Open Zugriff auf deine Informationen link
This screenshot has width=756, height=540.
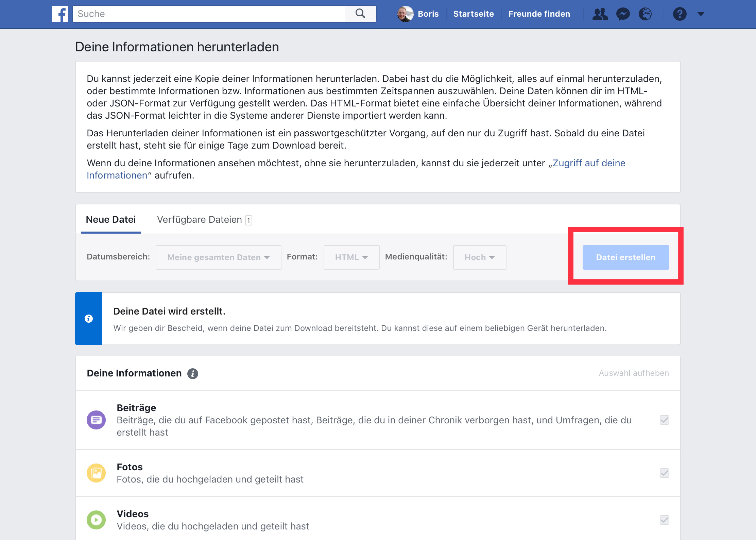(x=588, y=163)
